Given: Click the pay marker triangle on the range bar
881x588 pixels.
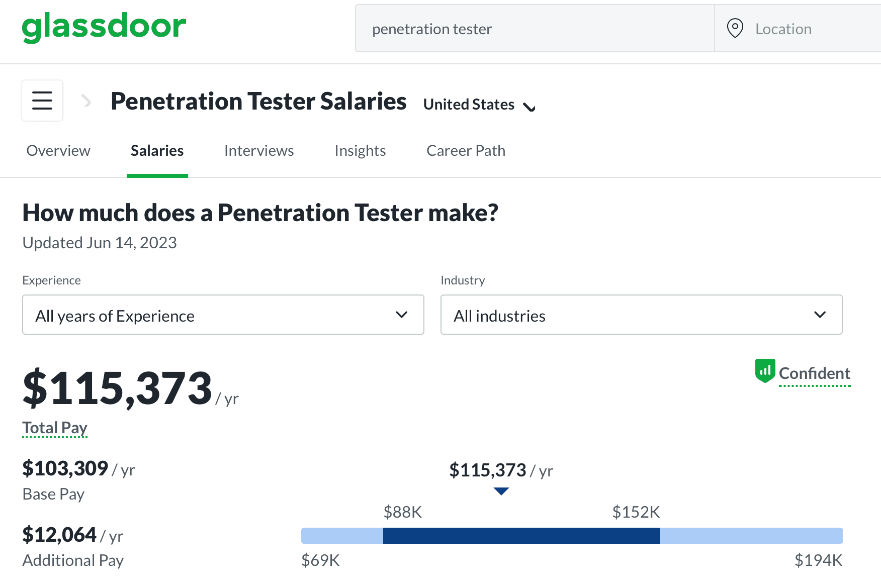Looking at the screenshot, I should (501, 491).
